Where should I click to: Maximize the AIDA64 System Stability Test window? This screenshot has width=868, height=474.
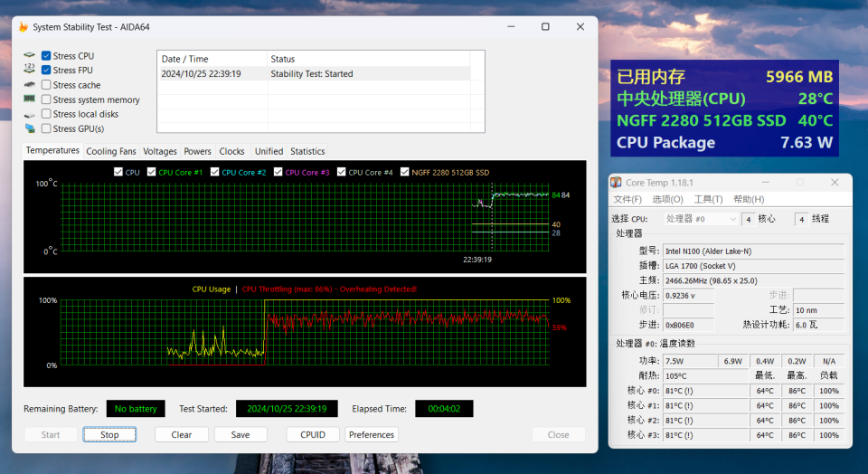click(545, 26)
